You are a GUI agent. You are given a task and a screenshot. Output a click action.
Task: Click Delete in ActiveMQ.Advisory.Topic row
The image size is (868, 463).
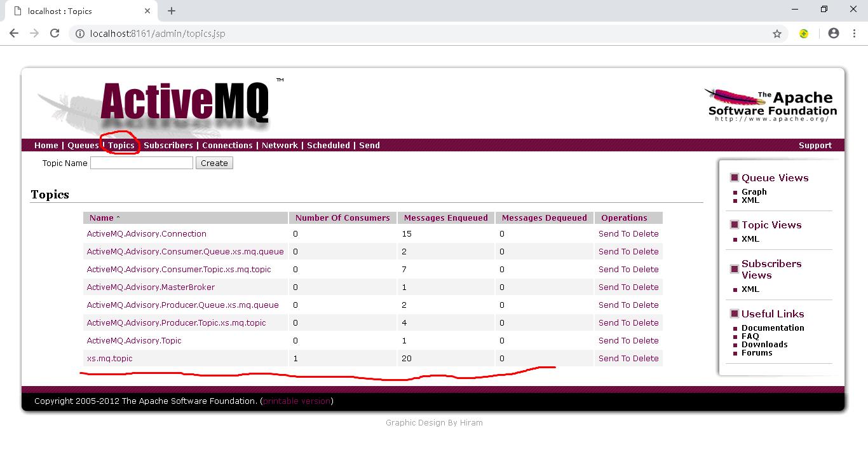click(x=646, y=340)
